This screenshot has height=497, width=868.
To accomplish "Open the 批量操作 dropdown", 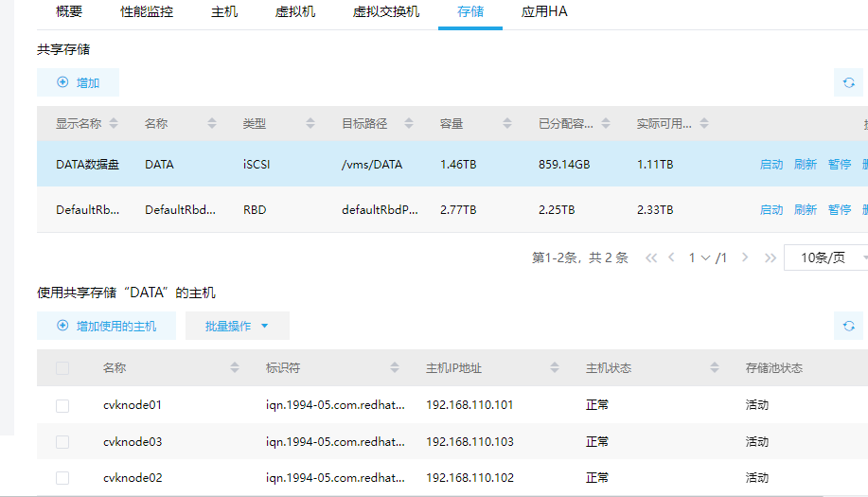I will (x=237, y=327).
